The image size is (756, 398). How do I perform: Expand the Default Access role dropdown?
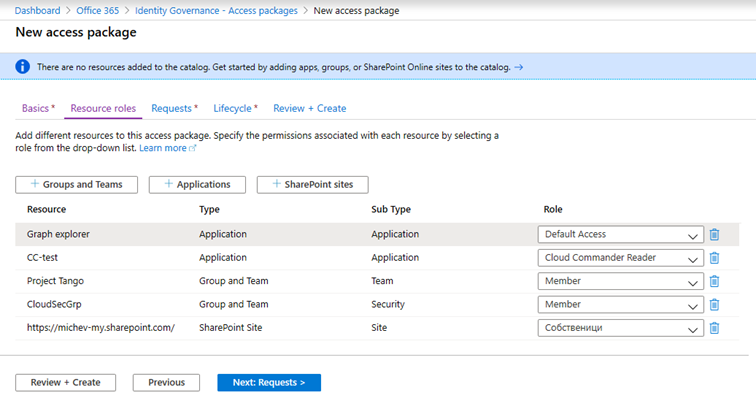(621, 234)
